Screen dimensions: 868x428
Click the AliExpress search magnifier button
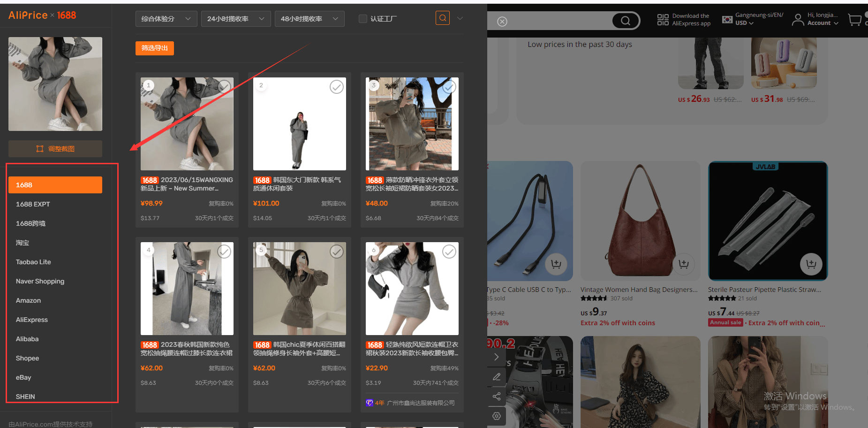pos(626,21)
